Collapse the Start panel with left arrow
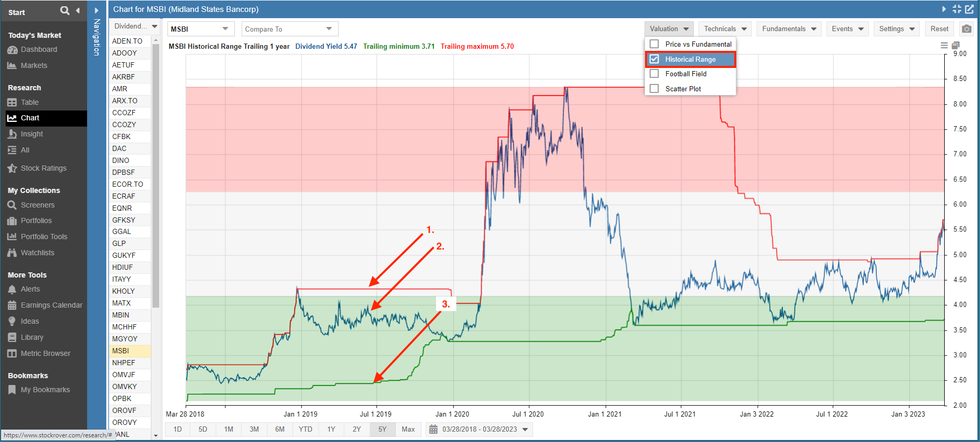This screenshot has width=980, height=442. [78, 10]
